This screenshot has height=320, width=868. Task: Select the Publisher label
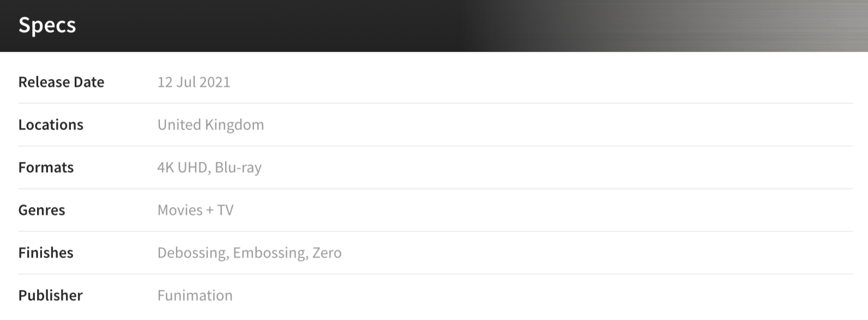51,295
